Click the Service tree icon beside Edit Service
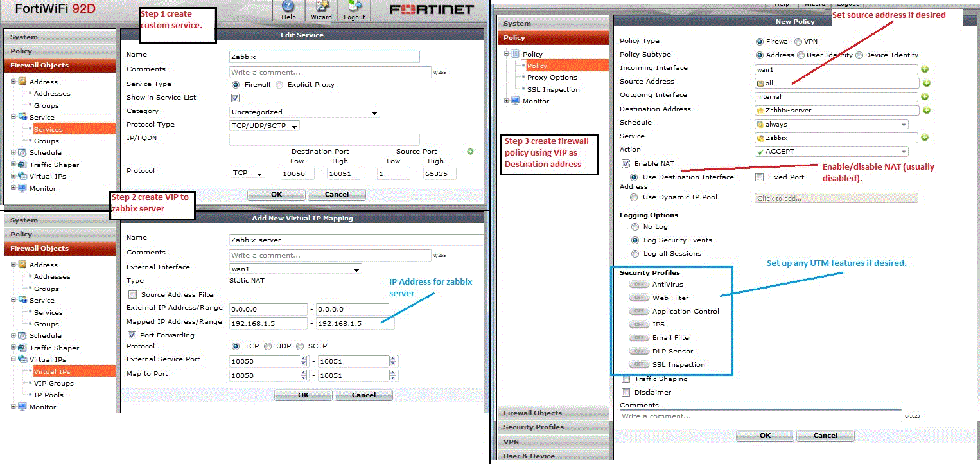The width and height of the screenshot is (980, 464). click(22, 117)
